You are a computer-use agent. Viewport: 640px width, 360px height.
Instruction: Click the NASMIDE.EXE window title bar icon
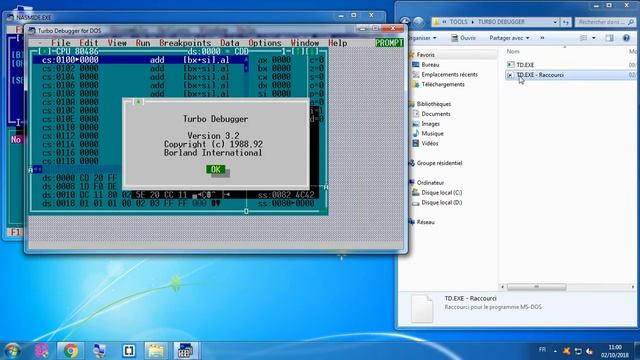pyautogui.click(x=10, y=18)
